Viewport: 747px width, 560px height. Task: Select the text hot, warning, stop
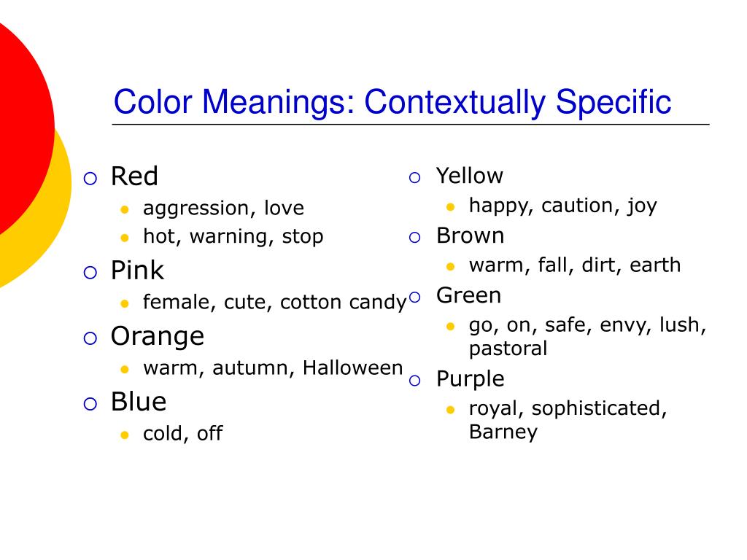click(233, 237)
